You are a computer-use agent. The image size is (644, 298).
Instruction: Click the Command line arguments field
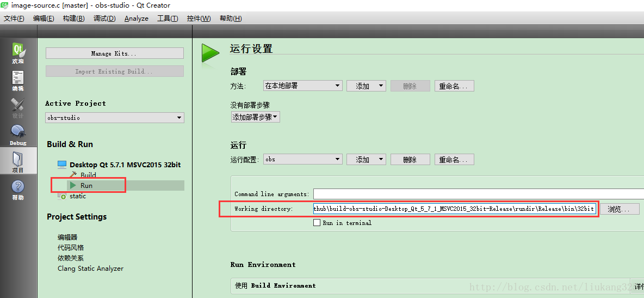(479, 194)
